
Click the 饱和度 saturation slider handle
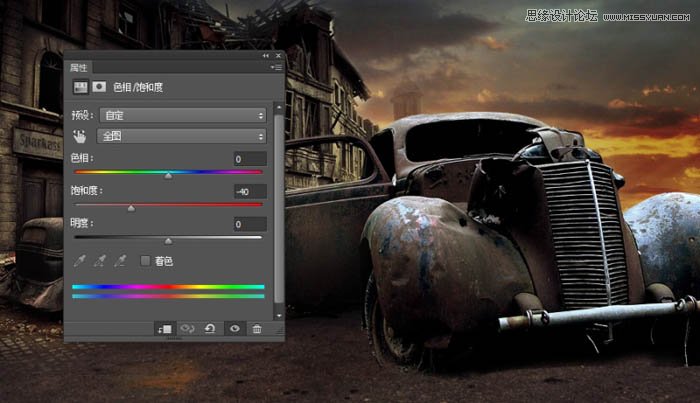tap(131, 208)
